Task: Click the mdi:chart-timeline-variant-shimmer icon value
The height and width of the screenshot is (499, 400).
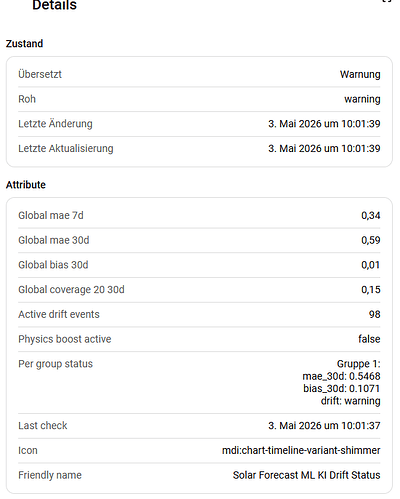Action: pyautogui.click(x=301, y=450)
